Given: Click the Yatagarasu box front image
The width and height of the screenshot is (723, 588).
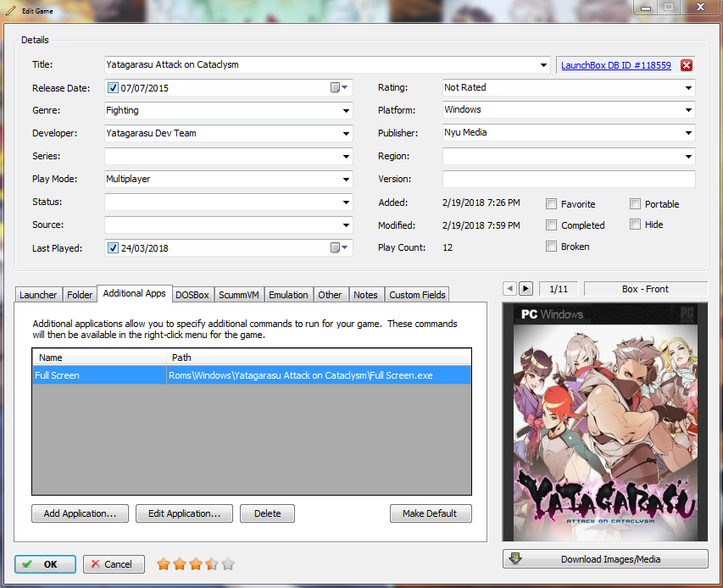Looking at the screenshot, I should click(605, 422).
